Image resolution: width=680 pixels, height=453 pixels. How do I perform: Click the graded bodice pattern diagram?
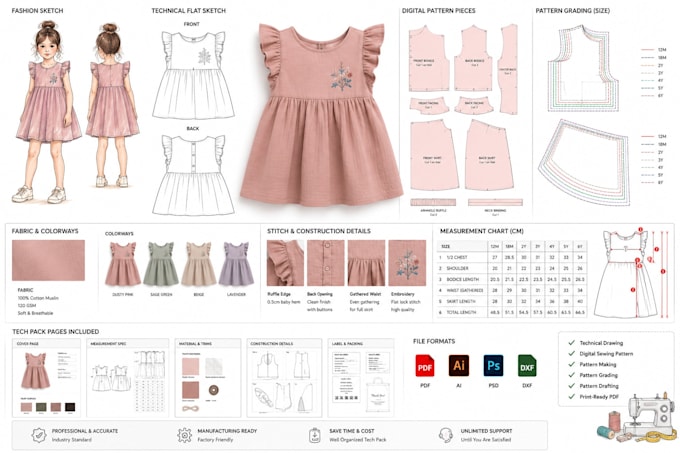point(583,68)
